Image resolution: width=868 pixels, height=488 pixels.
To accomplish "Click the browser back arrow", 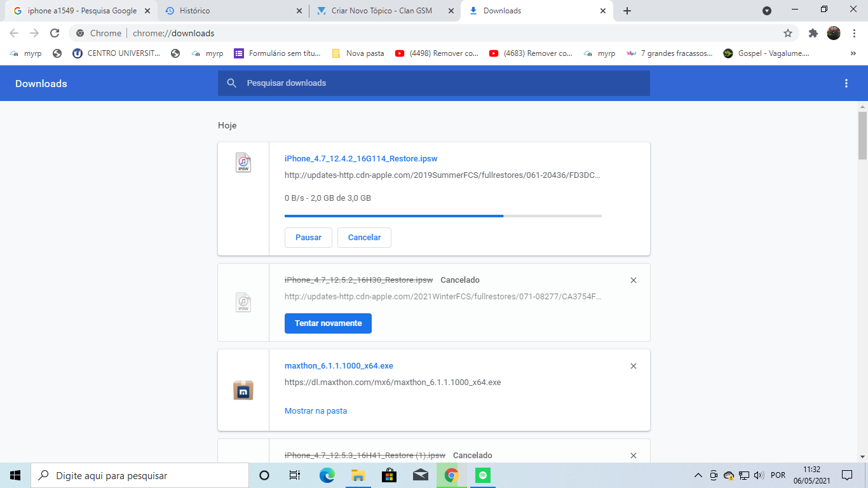I will [x=14, y=33].
